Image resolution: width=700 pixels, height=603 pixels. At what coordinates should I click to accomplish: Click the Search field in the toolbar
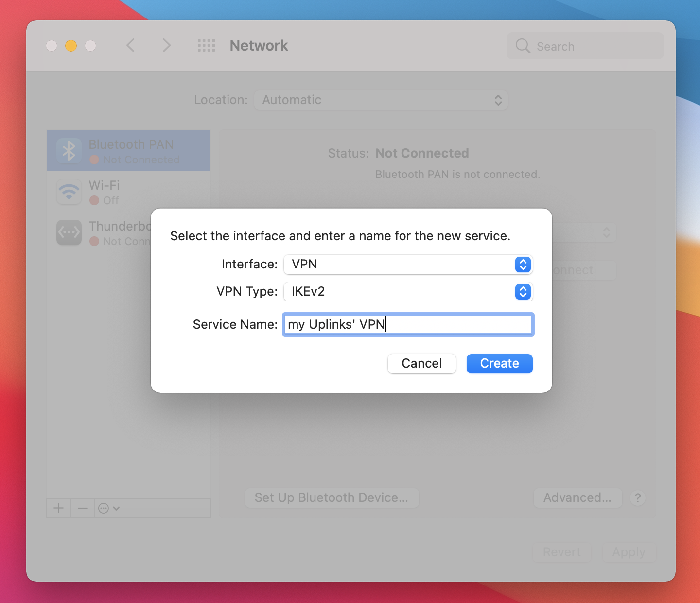click(x=583, y=46)
